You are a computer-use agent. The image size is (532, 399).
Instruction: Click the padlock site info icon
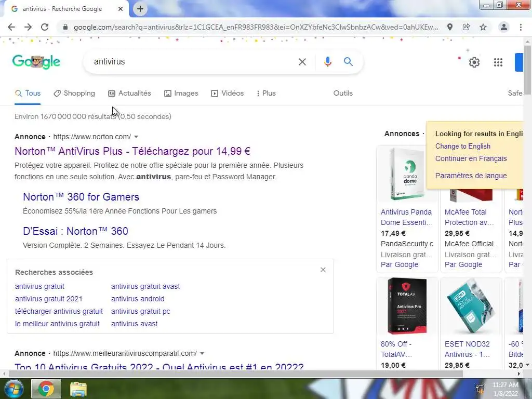click(x=65, y=27)
